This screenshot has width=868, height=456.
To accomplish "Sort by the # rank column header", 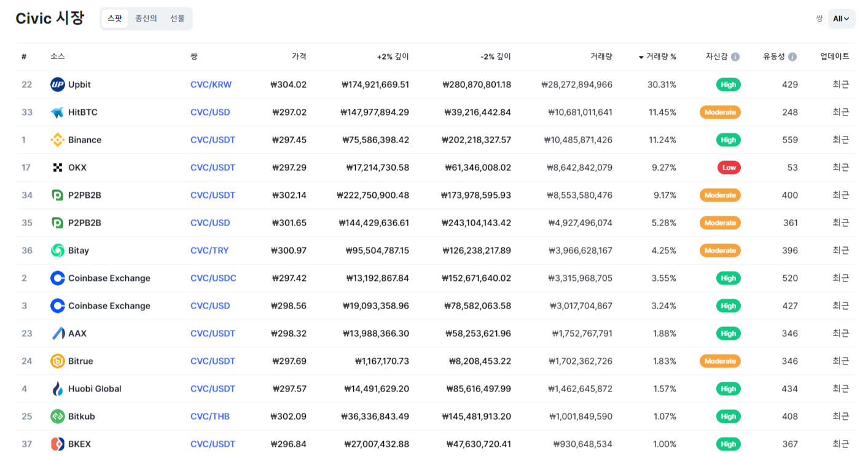I will 24,57.
